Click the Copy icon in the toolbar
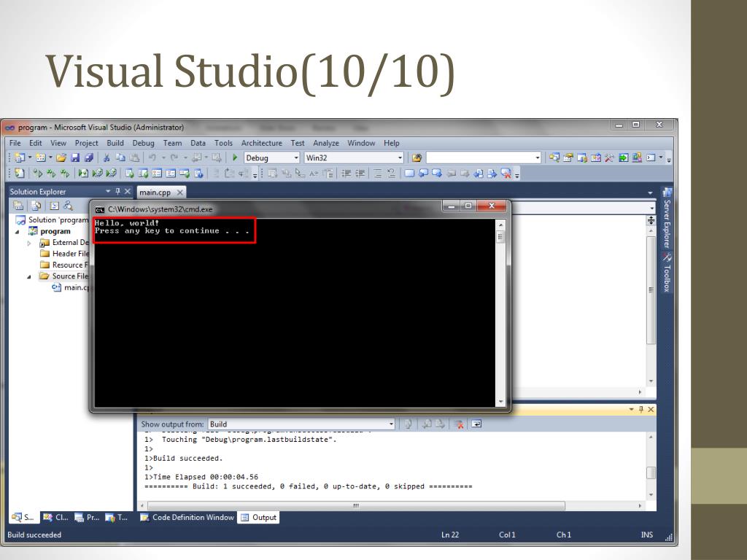The image size is (747, 560). click(120, 157)
